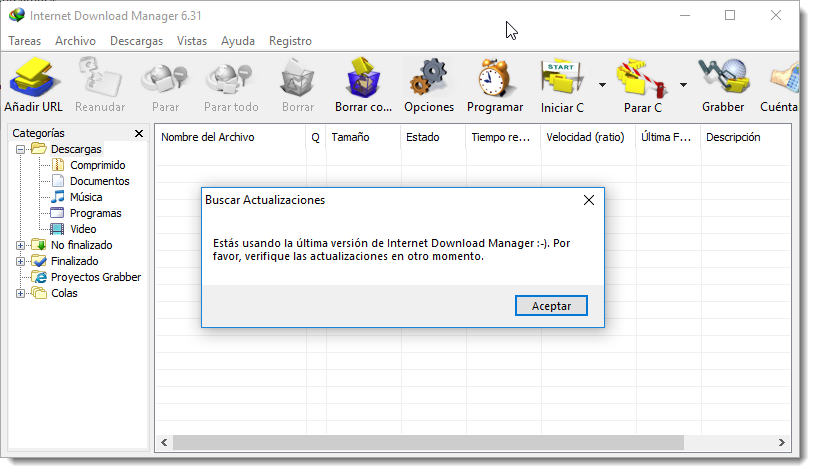815x473 pixels.
Task: Click the Cuéntale toolbar icon
Action: [785, 79]
